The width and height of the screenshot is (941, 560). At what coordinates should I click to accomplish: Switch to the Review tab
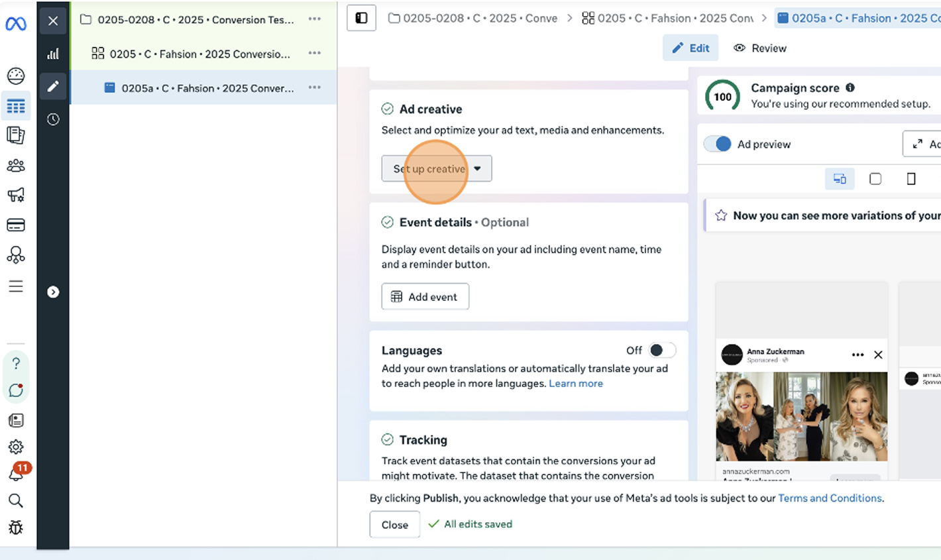coord(760,48)
